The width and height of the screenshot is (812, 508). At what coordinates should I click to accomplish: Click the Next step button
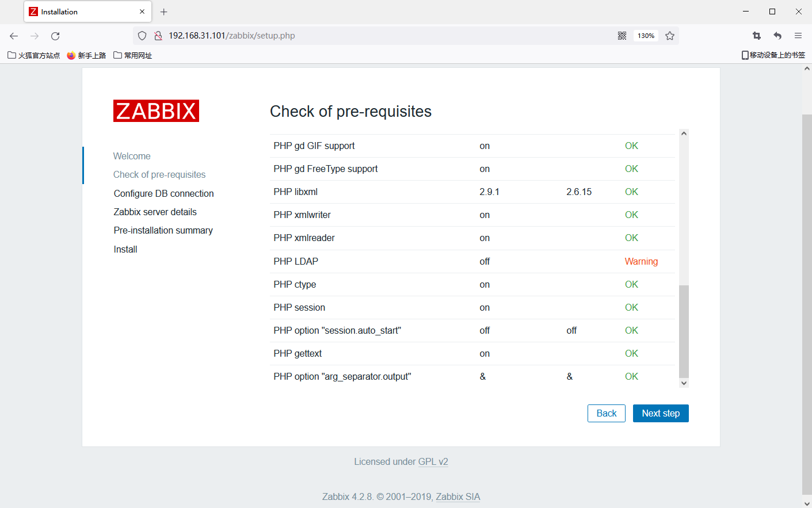[x=661, y=413]
